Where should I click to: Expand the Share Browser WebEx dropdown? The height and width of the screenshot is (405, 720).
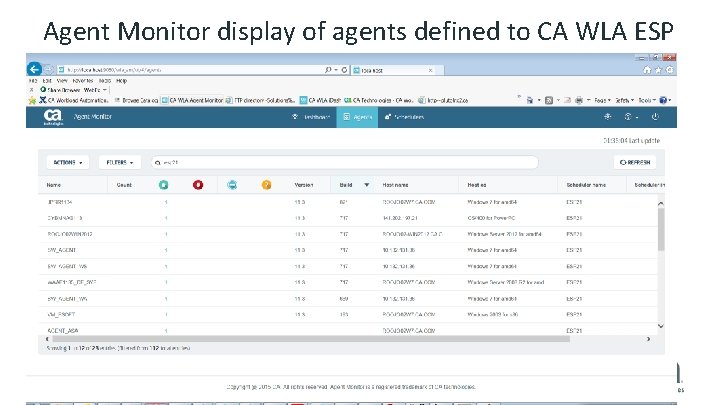[x=105, y=90]
